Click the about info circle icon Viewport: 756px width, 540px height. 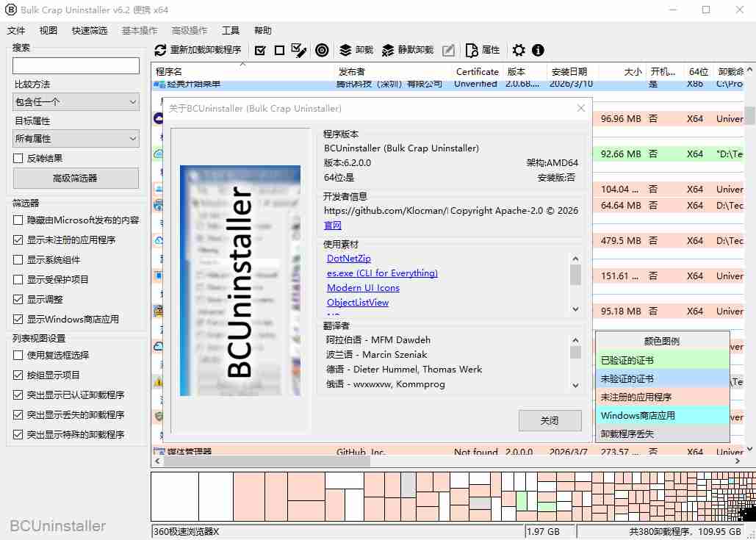click(x=538, y=50)
